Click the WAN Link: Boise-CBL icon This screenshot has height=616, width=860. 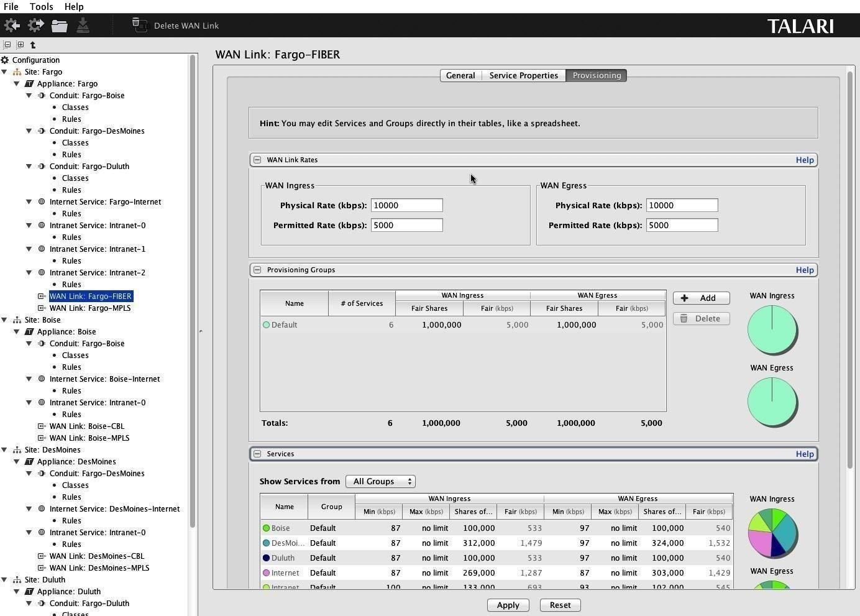(x=42, y=426)
